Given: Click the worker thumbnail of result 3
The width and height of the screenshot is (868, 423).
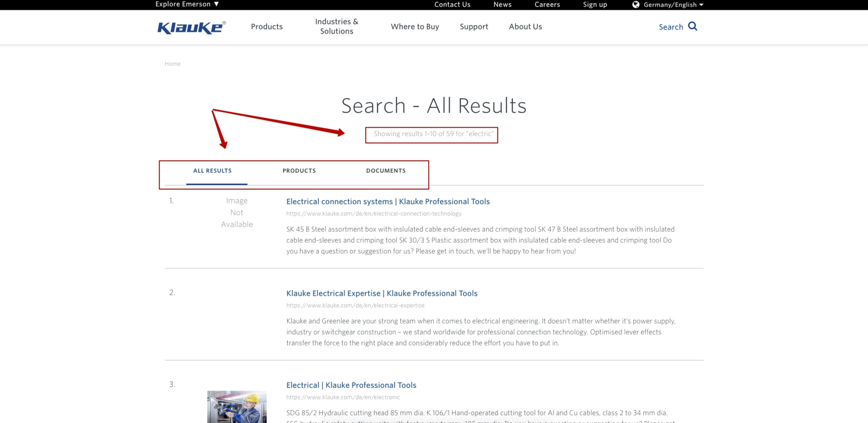Looking at the screenshot, I should pyautogui.click(x=237, y=407).
